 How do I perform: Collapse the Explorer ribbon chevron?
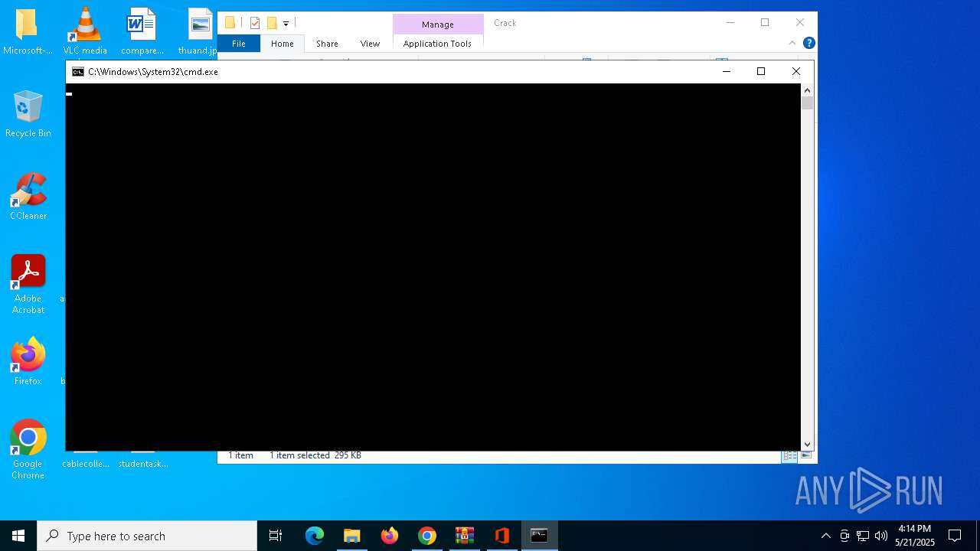click(x=792, y=43)
